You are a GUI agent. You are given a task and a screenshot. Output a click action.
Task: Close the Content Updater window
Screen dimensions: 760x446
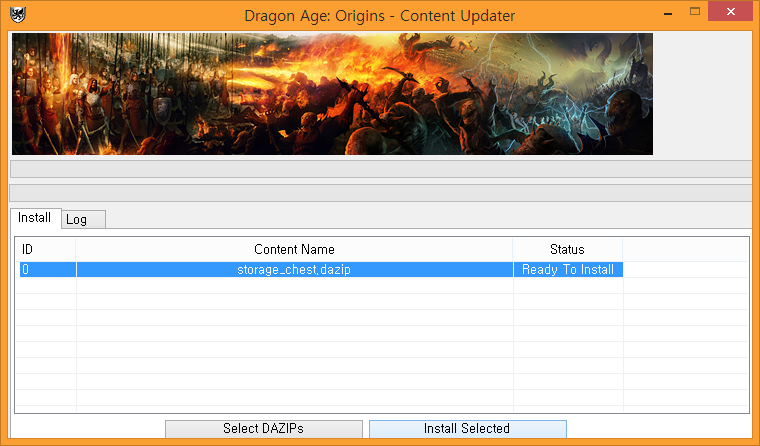point(730,12)
